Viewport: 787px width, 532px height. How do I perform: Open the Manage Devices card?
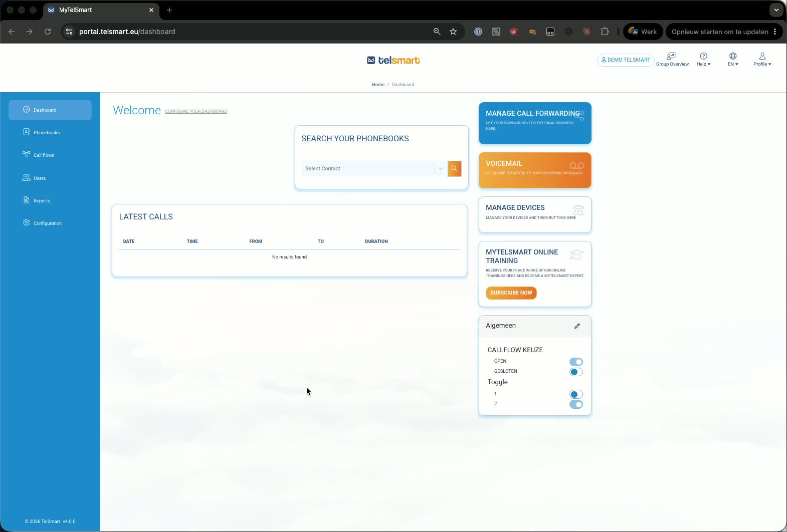tap(535, 214)
